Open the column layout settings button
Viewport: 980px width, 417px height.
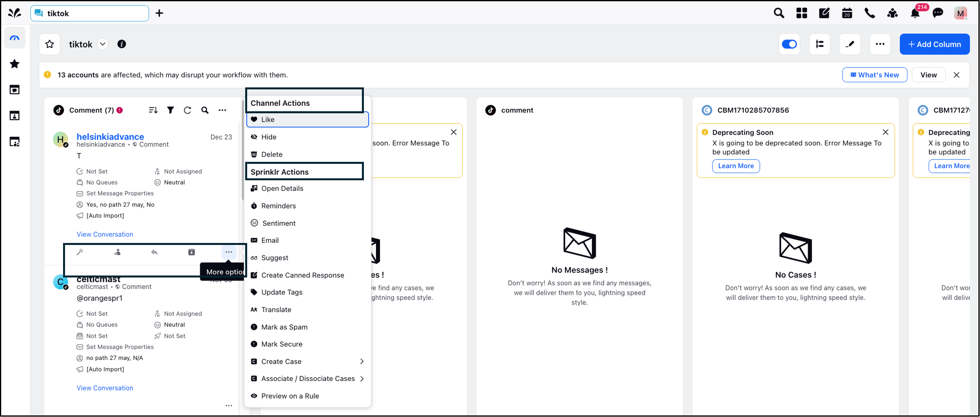click(820, 44)
